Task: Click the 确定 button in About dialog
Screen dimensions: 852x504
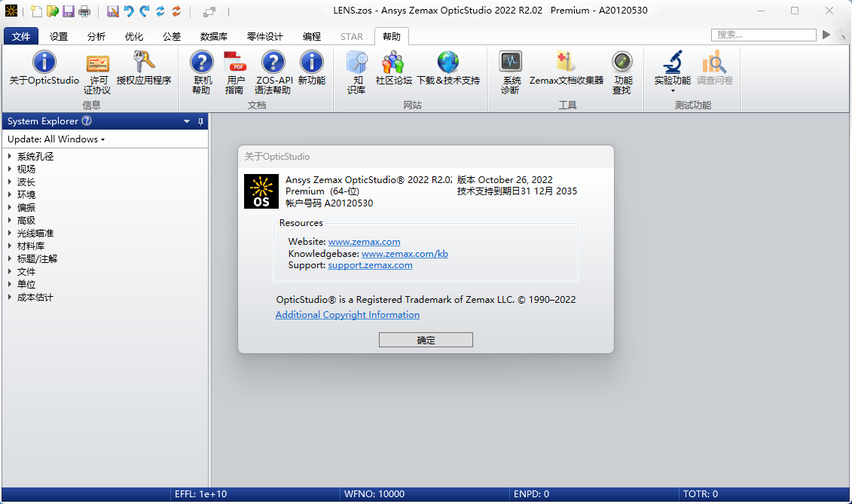Action: coord(426,340)
